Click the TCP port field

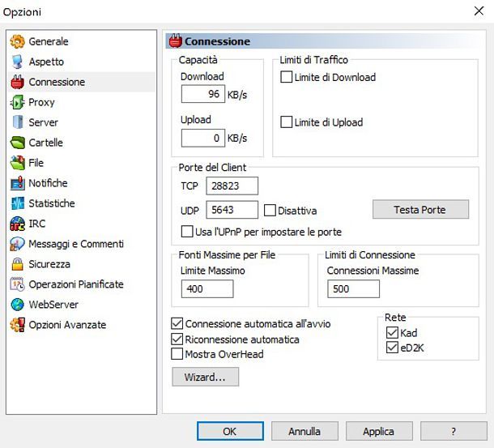pyautogui.click(x=232, y=186)
